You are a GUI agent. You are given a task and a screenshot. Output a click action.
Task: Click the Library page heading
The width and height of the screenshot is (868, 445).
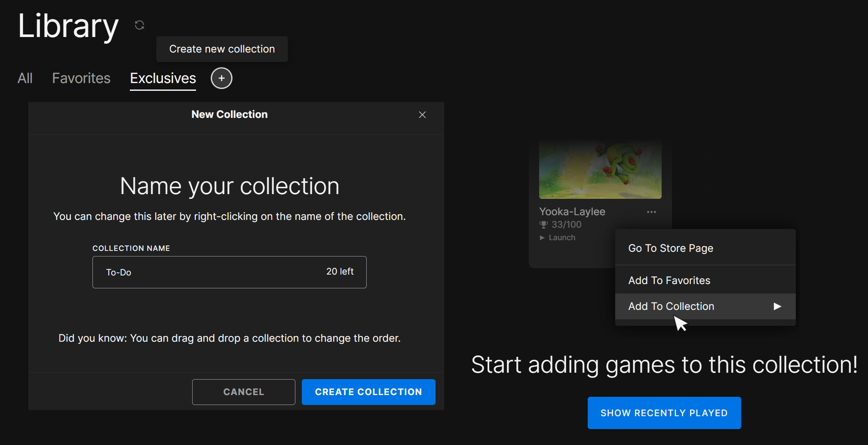(68, 27)
